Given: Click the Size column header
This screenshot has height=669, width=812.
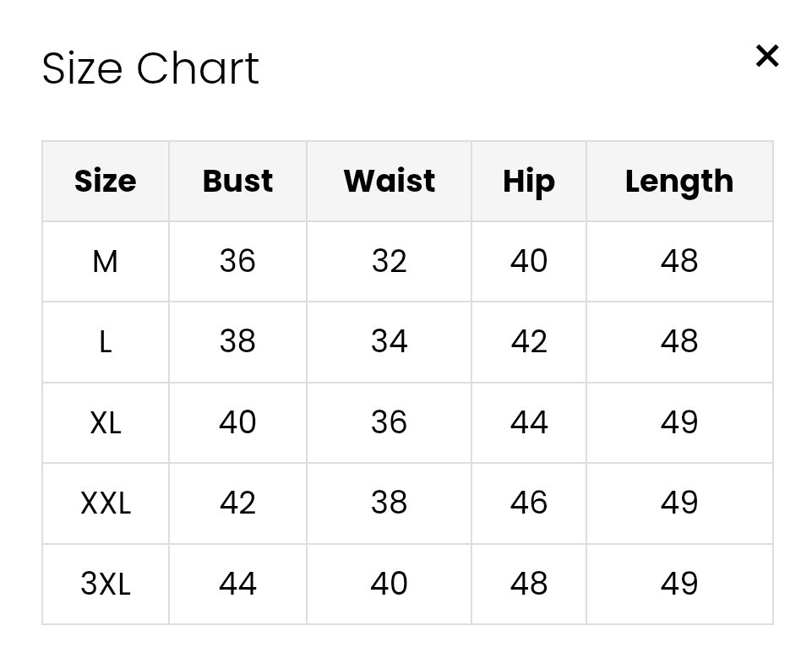Looking at the screenshot, I should pos(106,181).
